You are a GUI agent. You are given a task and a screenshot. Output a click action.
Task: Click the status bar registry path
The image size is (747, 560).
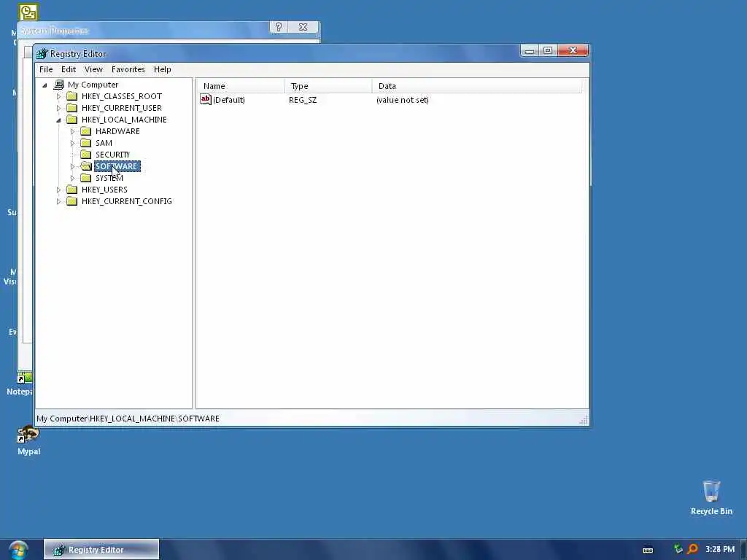pyautogui.click(x=128, y=419)
